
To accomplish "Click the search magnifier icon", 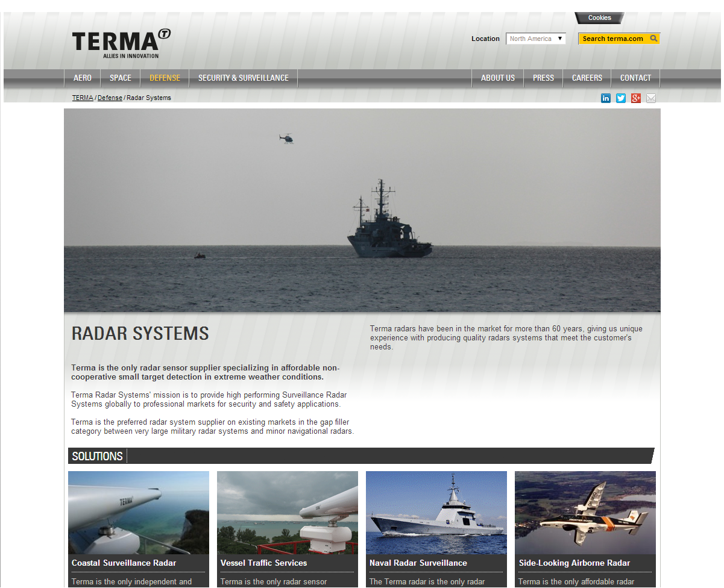I will [x=654, y=38].
